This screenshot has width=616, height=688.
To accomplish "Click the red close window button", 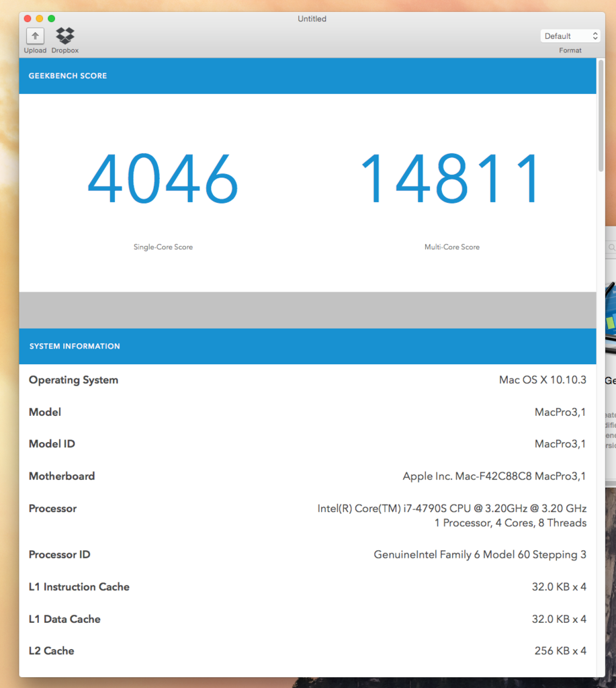I will coord(28,18).
